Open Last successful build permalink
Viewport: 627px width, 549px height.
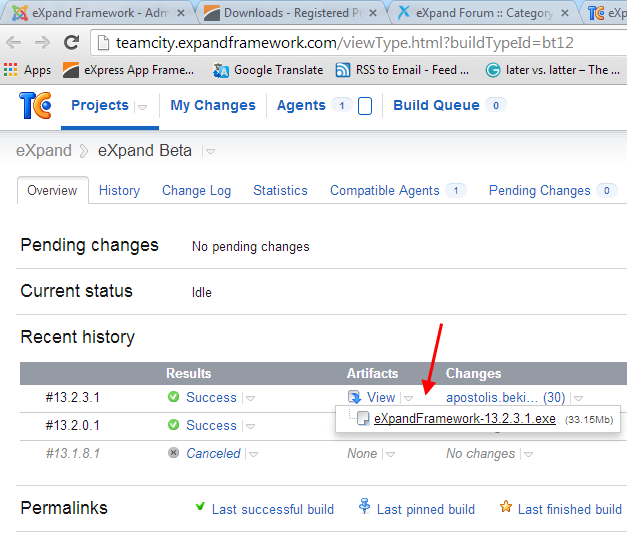273,509
